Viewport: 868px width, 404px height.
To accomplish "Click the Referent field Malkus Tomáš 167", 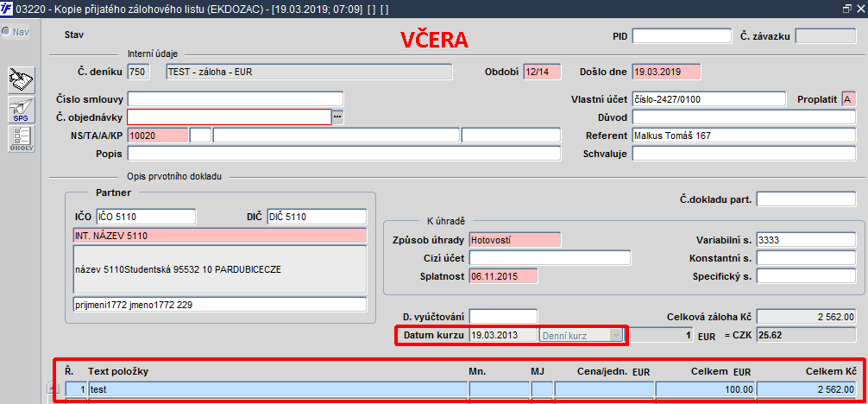I will click(744, 136).
